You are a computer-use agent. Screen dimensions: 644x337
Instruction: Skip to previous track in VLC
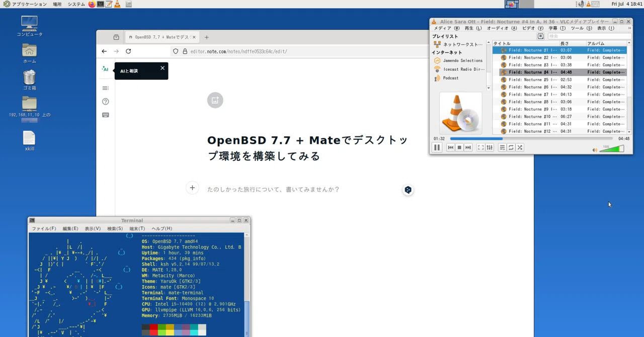pyautogui.click(x=451, y=147)
